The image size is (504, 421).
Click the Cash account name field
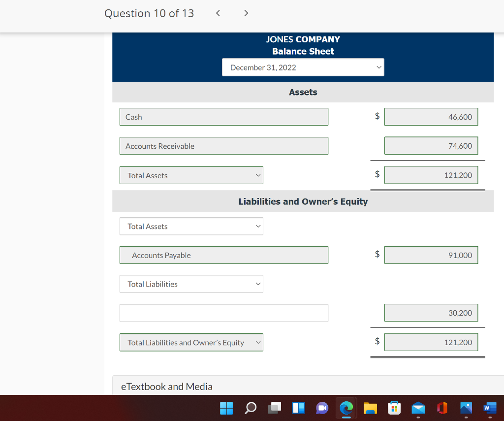(224, 117)
